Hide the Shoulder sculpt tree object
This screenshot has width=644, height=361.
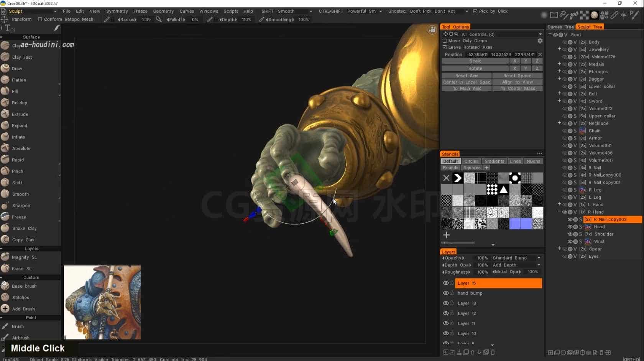[570, 234]
